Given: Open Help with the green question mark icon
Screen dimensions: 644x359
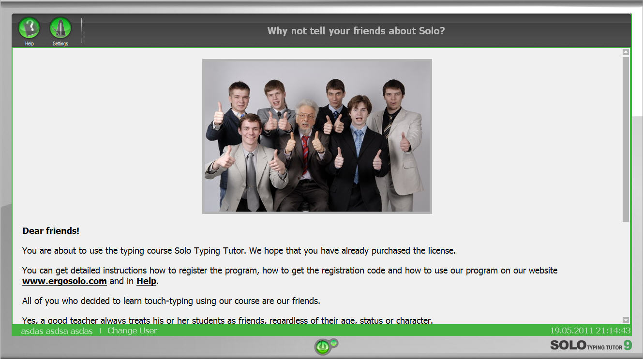Looking at the screenshot, I should pyautogui.click(x=29, y=28).
